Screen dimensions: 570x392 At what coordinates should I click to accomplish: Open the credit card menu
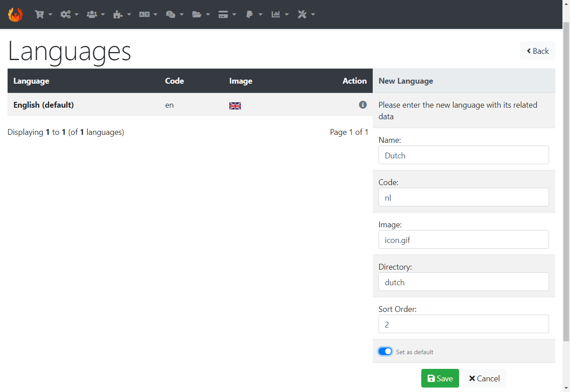(227, 14)
